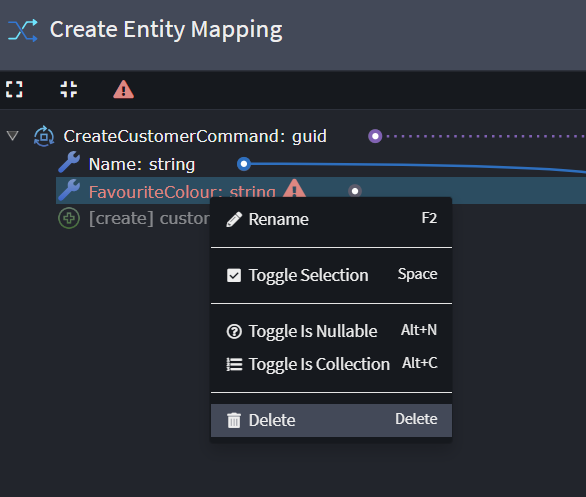Choose Toggle Is Nullable menu entry
The width and height of the screenshot is (586, 497).
click(331, 331)
